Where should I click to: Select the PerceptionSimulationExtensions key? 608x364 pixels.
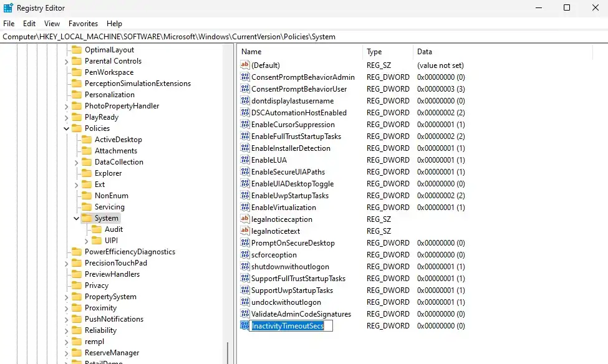pos(138,84)
